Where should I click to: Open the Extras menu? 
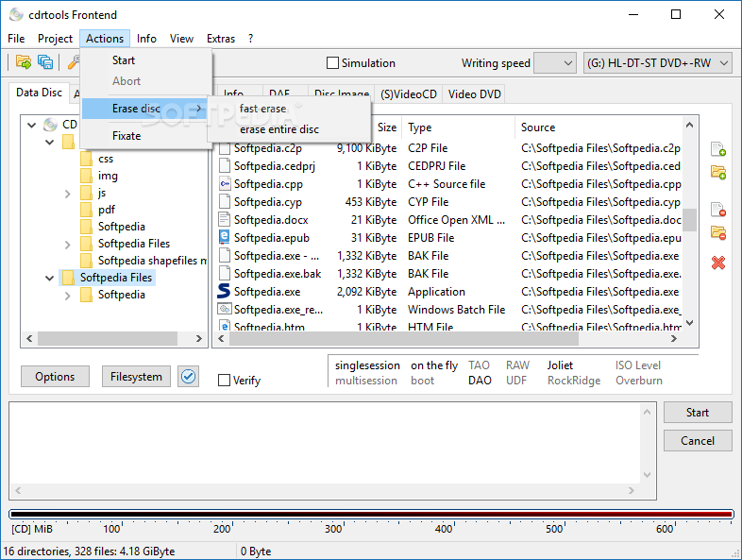click(221, 39)
